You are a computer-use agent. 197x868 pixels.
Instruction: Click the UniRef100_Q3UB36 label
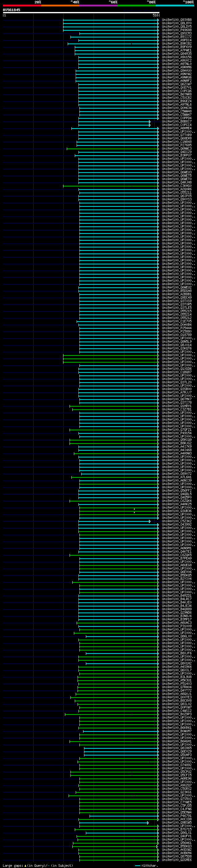tap(177, 511)
